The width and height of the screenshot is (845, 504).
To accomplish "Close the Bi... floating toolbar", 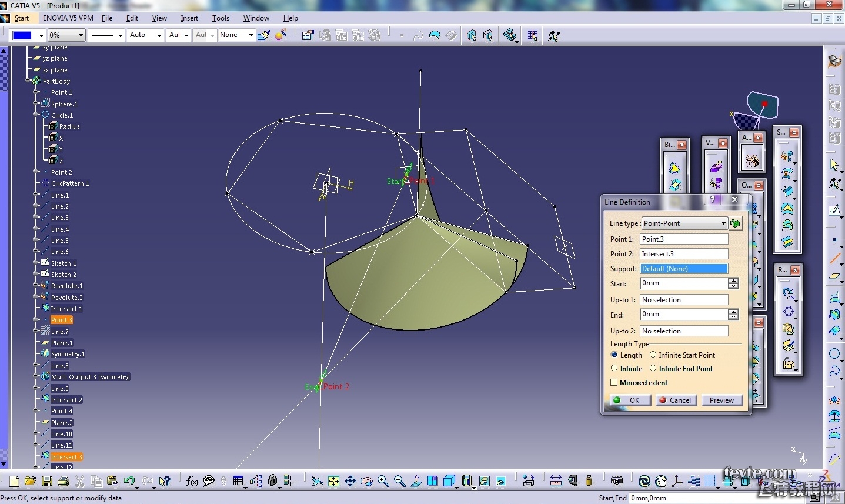I will tap(682, 145).
